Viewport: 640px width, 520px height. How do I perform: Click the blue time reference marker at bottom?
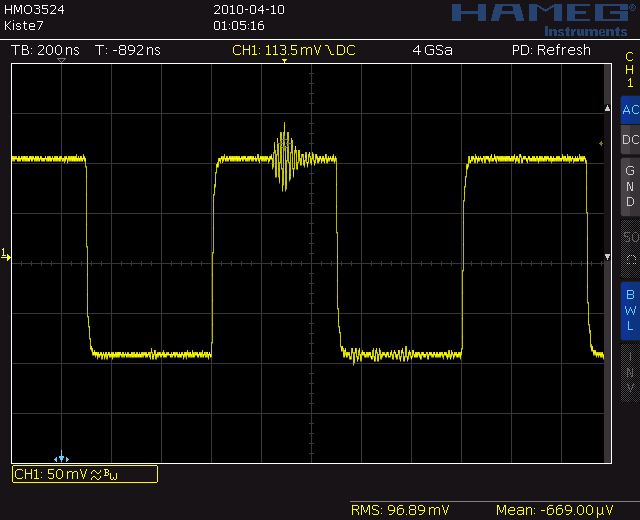pos(61,457)
